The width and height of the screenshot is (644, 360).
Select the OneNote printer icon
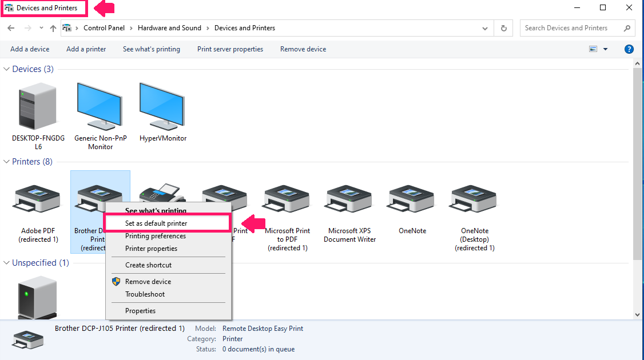[412, 199]
